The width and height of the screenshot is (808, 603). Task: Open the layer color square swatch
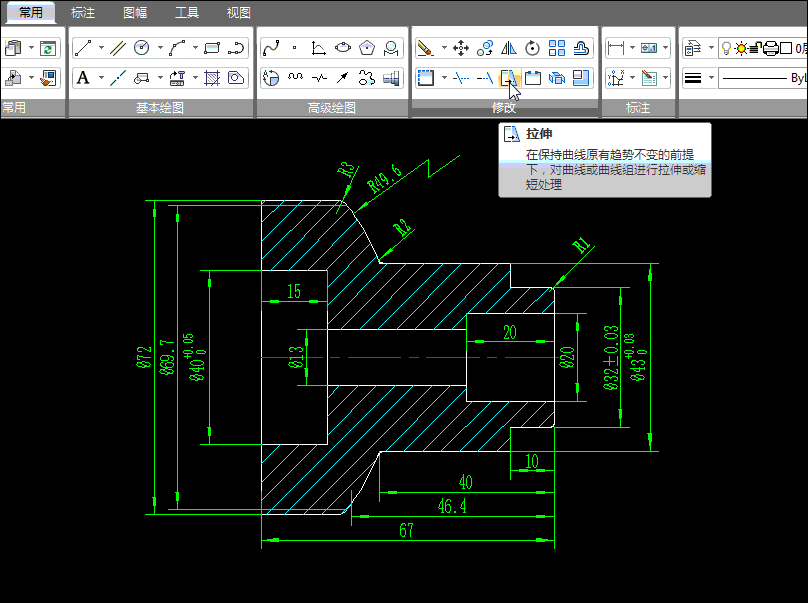pos(786,48)
